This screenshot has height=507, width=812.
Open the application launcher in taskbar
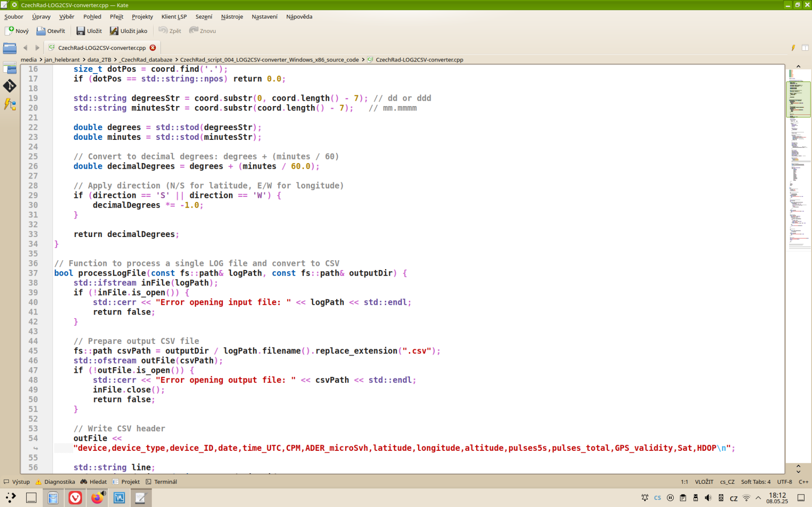10,498
